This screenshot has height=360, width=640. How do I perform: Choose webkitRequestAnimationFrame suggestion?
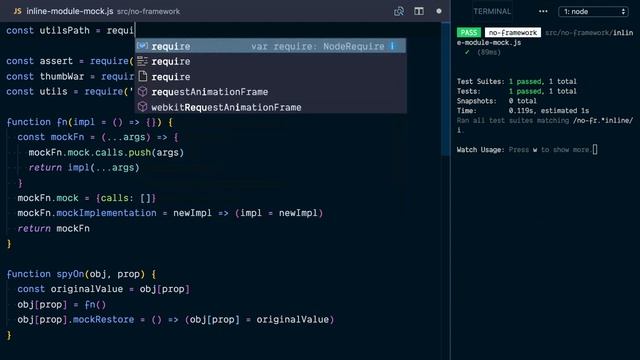click(271, 107)
